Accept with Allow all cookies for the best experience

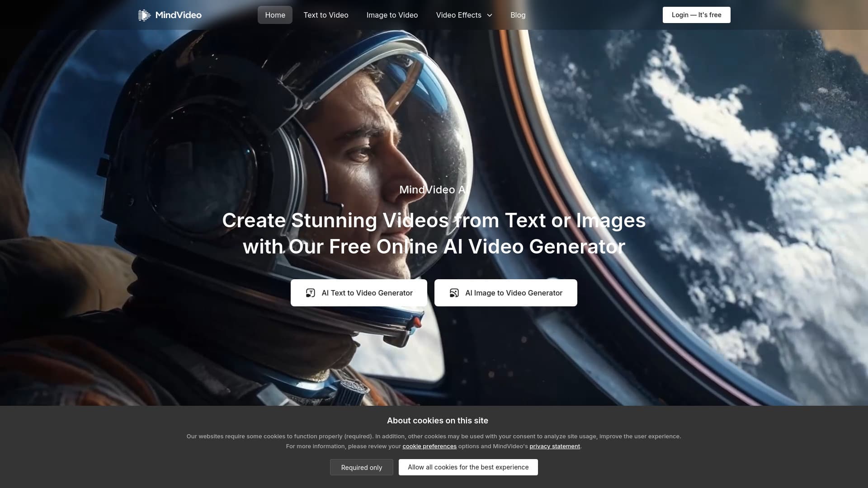[468, 467]
